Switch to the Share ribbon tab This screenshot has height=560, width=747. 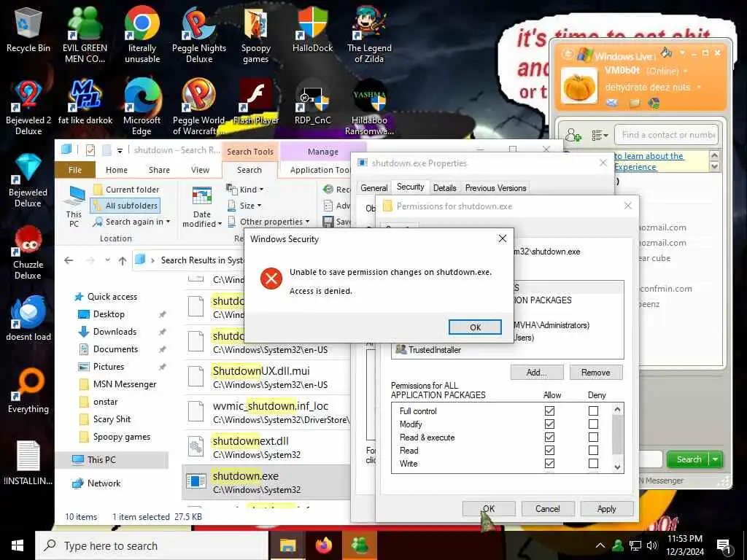click(159, 170)
